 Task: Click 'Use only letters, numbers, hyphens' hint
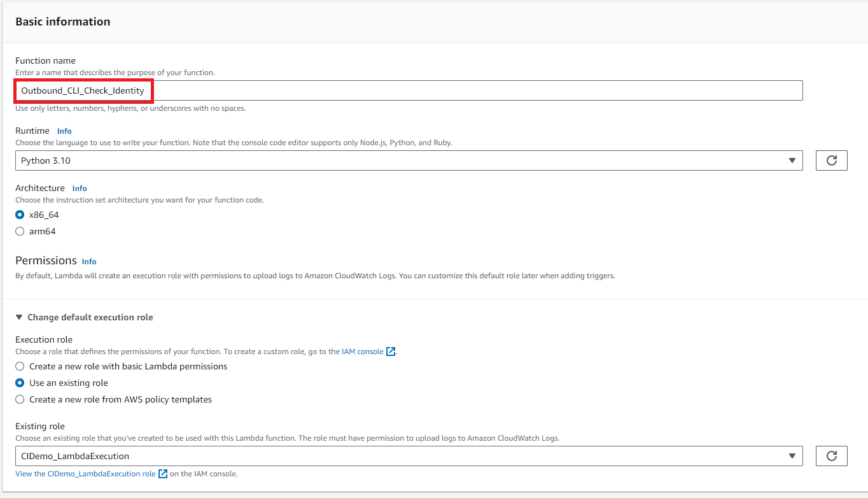[x=130, y=108]
